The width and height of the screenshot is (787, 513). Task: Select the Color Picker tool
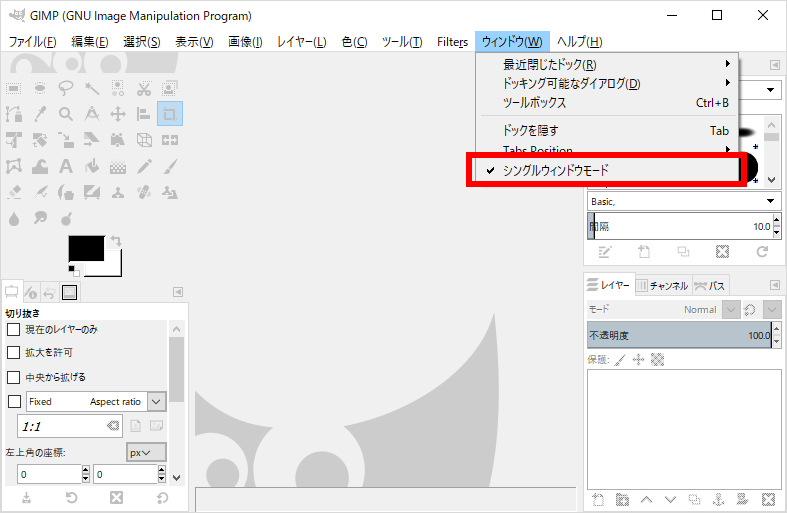[x=40, y=114]
